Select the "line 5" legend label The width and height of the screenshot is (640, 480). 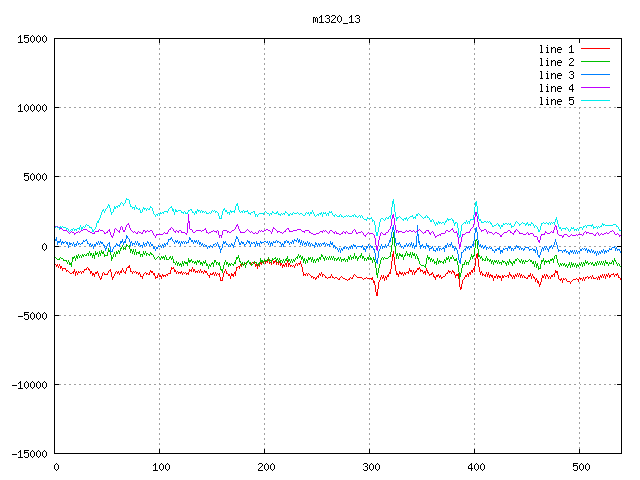(x=557, y=101)
